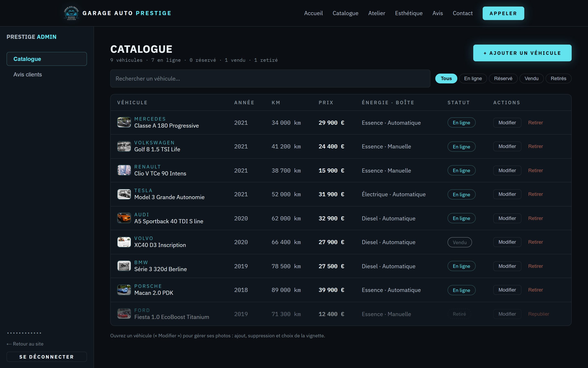This screenshot has width=588, height=368.
Task: Open the Porsche Macan thumbnail
Action: click(x=124, y=290)
